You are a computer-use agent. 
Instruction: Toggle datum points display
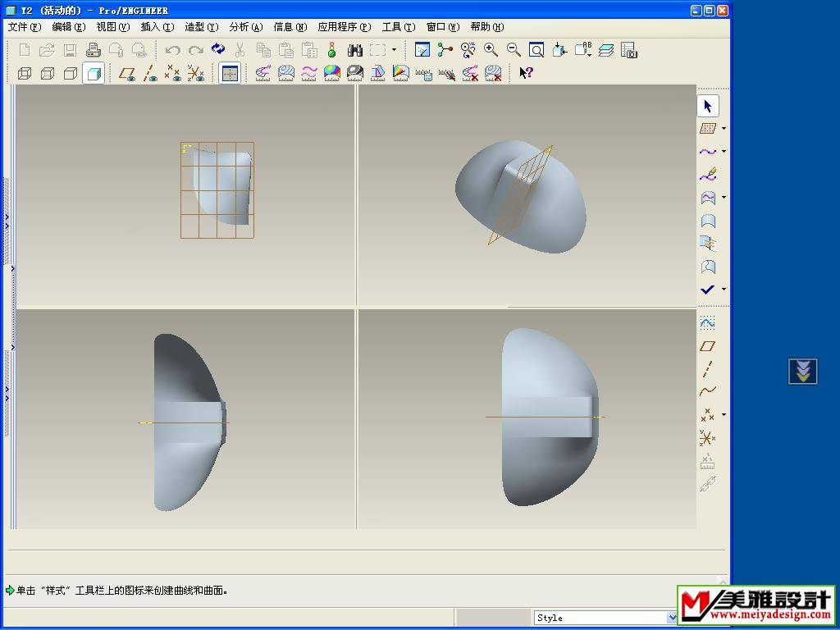pos(173,73)
